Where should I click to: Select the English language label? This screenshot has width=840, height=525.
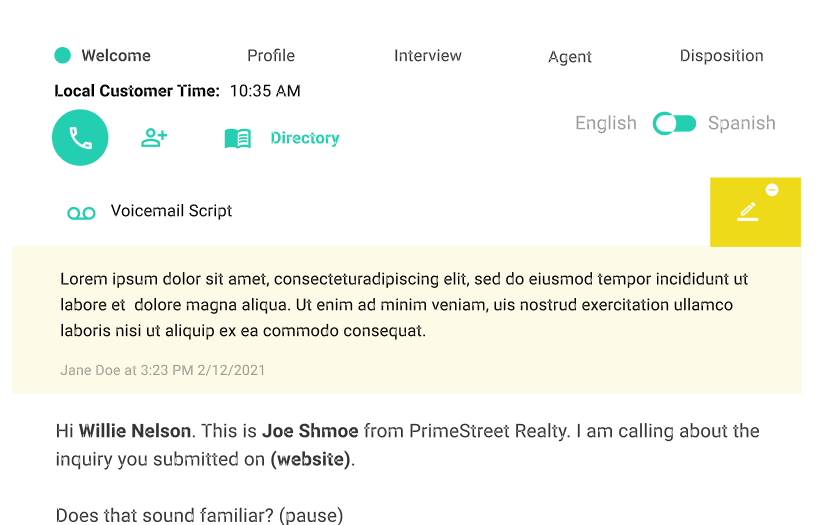pyautogui.click(x=605, y=123)
